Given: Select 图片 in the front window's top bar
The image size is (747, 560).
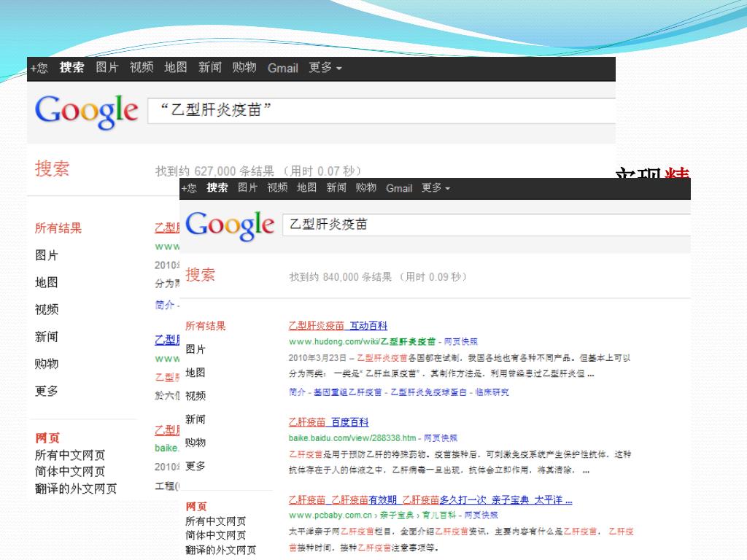Looking at the screenshot, I should [248, 188].
